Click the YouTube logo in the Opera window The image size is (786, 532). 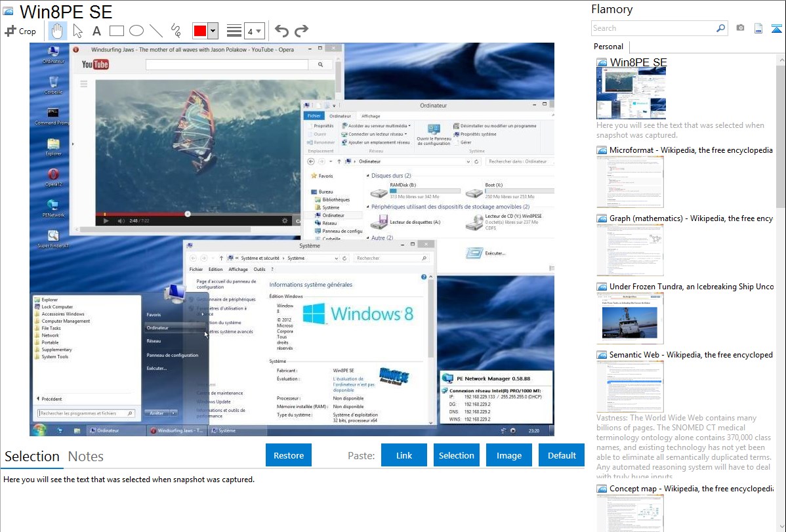click(95, 64)
